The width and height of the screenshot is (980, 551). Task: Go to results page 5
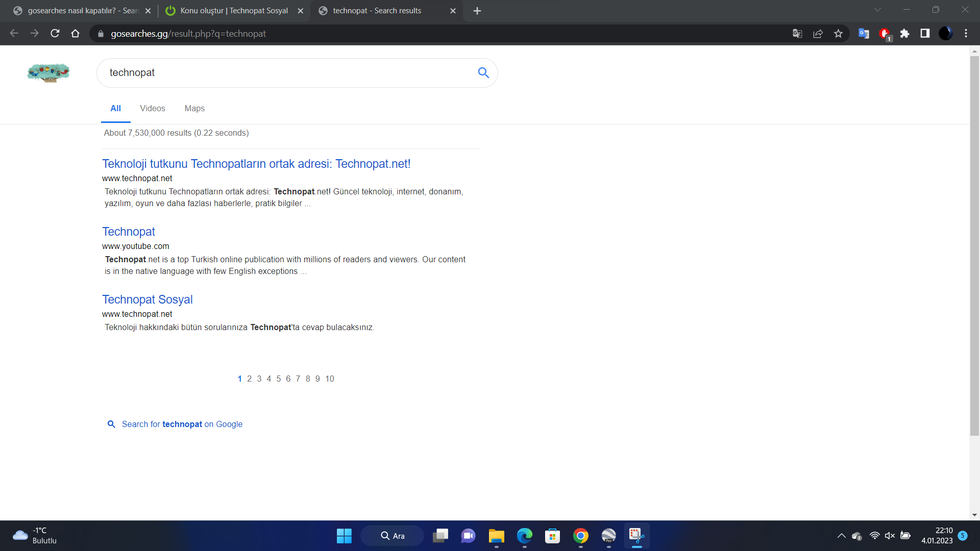click(x=279, y=379)
